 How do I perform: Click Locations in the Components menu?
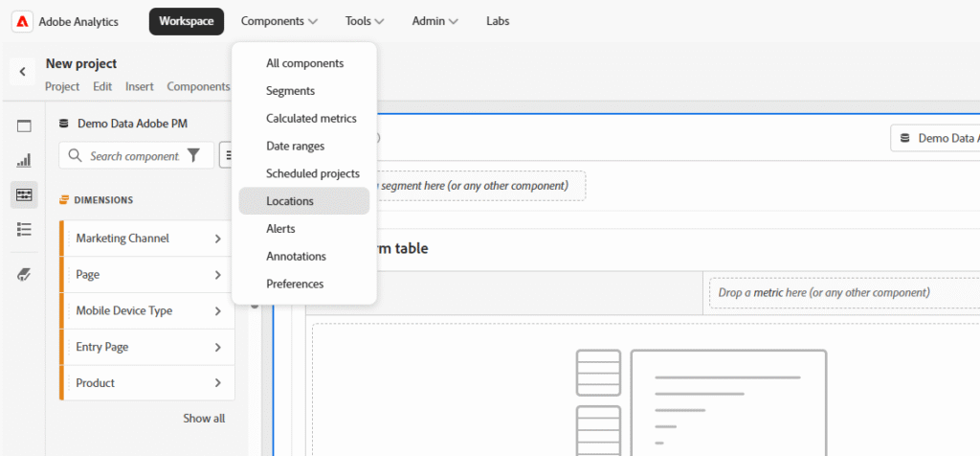pos(304,201)
